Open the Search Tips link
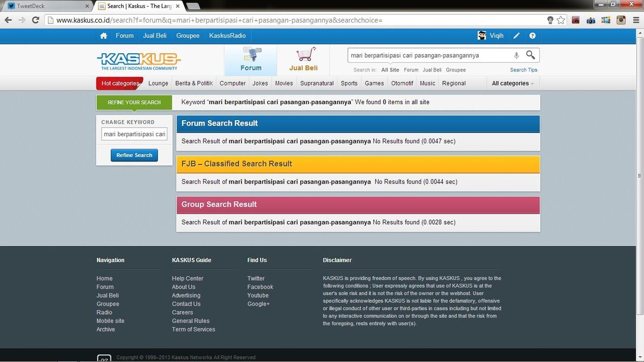Viewport: 644px width, 362px height. [x=524, y=70]
